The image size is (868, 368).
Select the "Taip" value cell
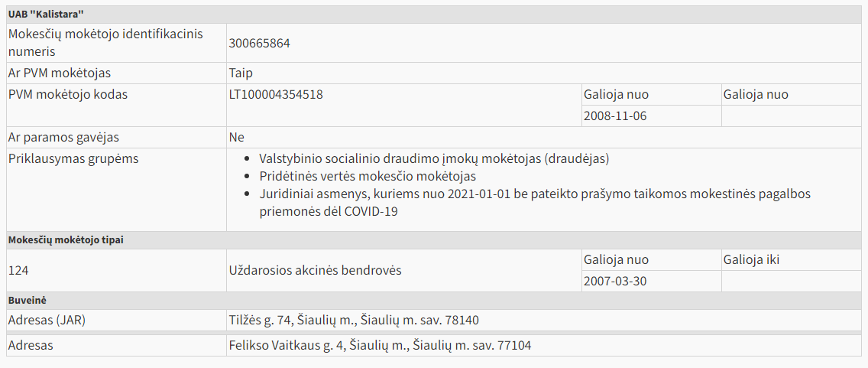241,73
